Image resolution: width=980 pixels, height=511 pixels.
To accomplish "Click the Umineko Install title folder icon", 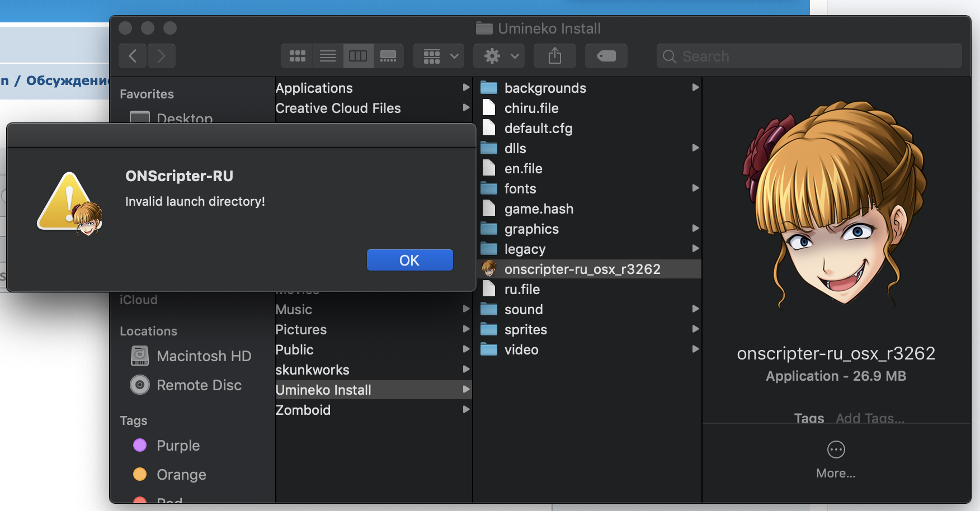I will (x=484, y=28).
